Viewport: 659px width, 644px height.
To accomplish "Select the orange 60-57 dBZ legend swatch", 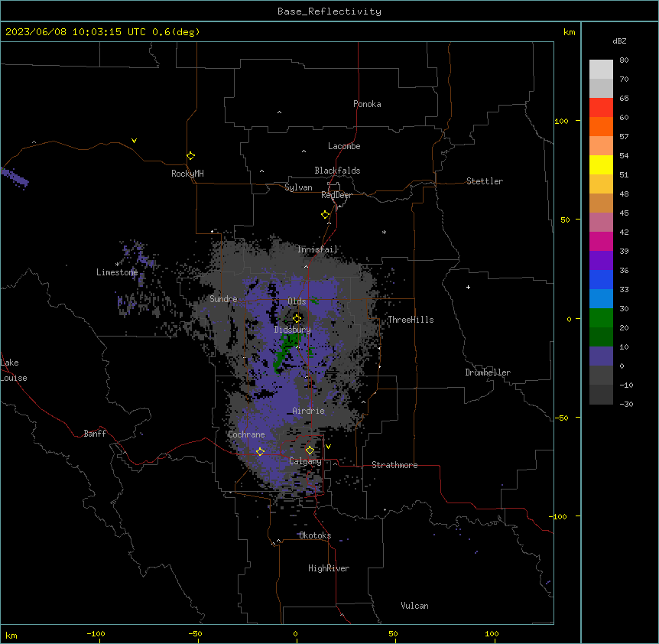I will pyautogui.click(x=601, y=126).
